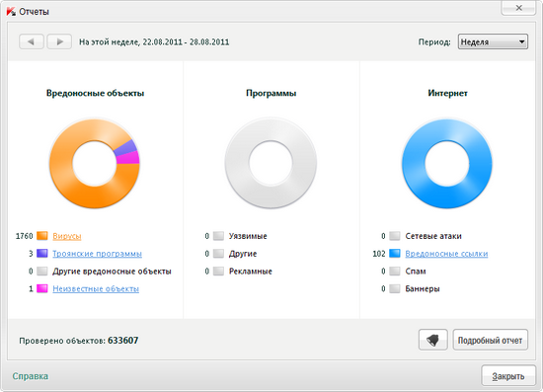Click the Период label
The width and height of the screenshot is (543, 392).
coord(434,42)
